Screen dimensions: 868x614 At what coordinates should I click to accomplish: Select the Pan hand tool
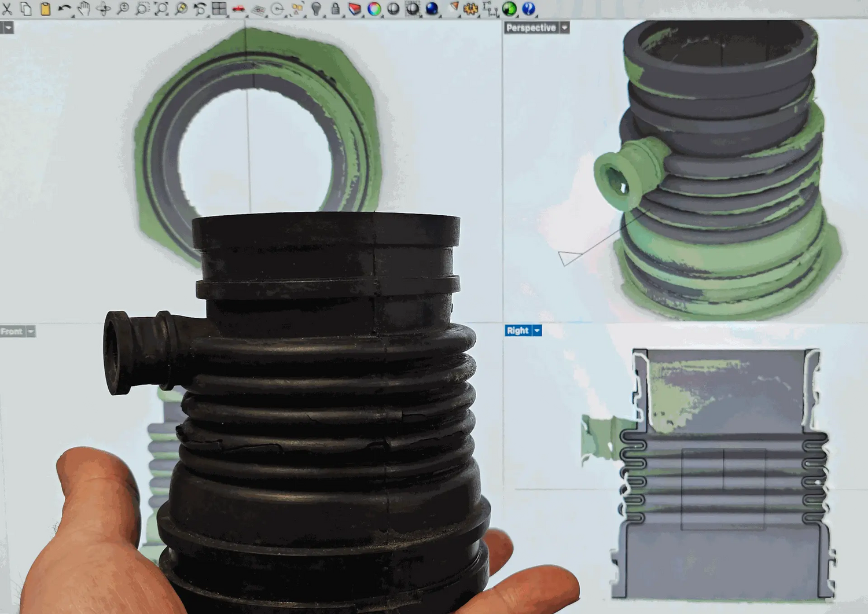(x=84, y=8)
